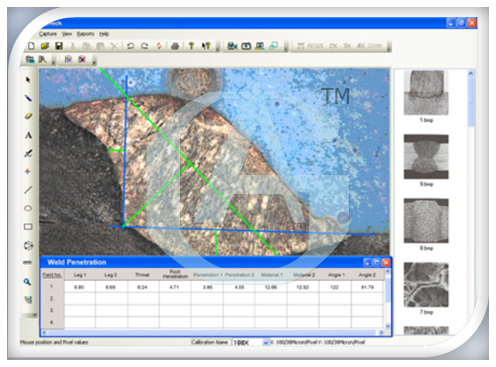Select 4X zoom level
Image resolution: width=496 pixels, height=367 pixels.
tap(361, 46)
